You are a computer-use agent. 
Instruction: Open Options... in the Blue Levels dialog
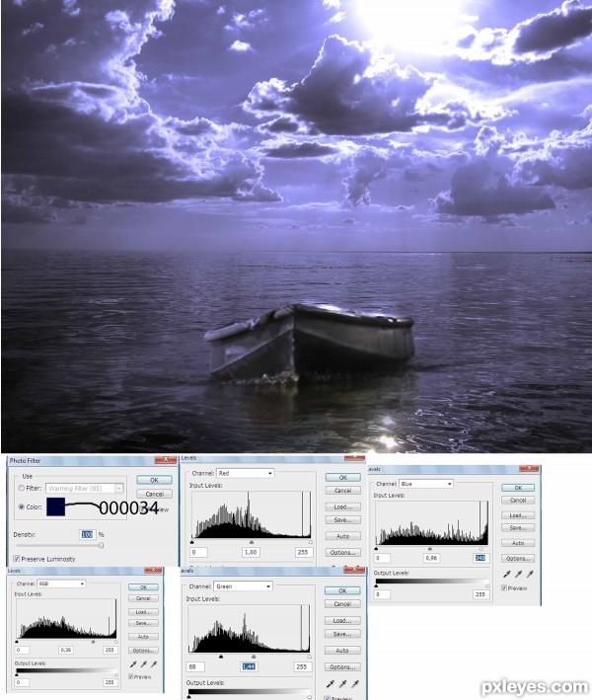tap(517, 558)
